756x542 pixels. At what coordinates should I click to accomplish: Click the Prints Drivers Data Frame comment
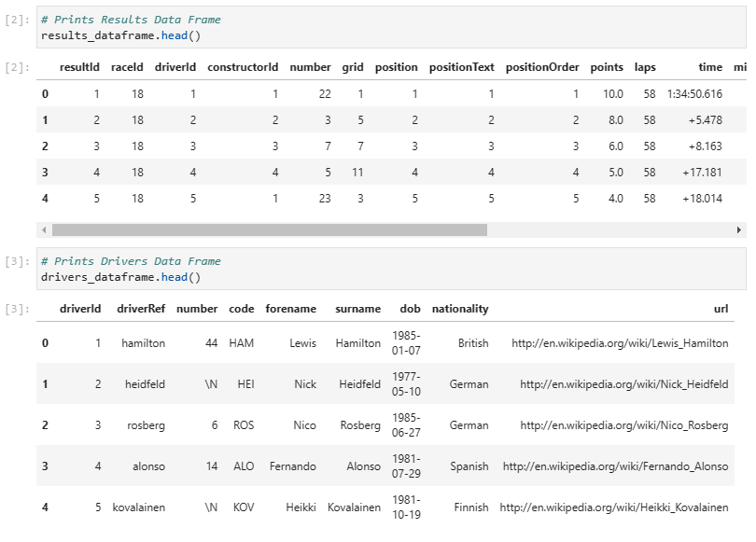[x=132, y=261]
